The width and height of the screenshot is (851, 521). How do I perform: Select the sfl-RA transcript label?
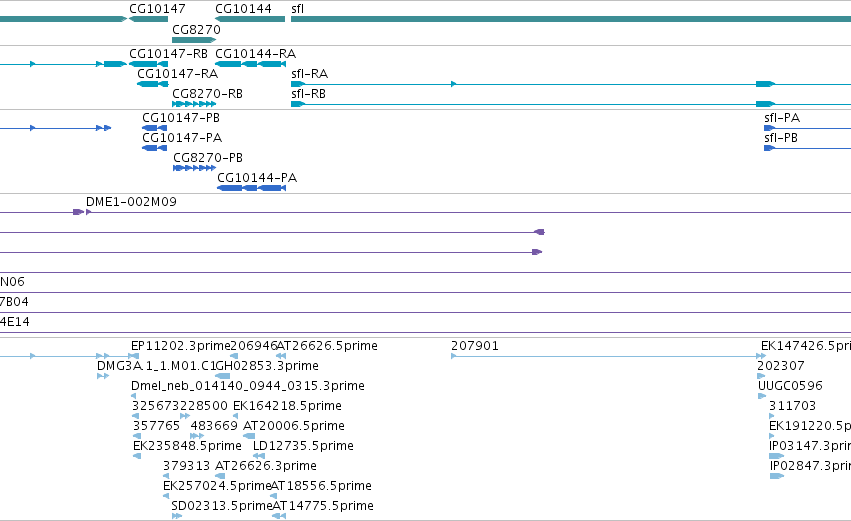(309, 74)
